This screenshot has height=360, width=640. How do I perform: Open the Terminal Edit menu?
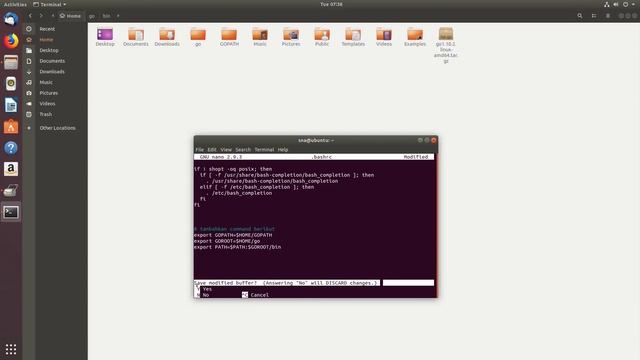pyautogui.click(x=212, y=150)
